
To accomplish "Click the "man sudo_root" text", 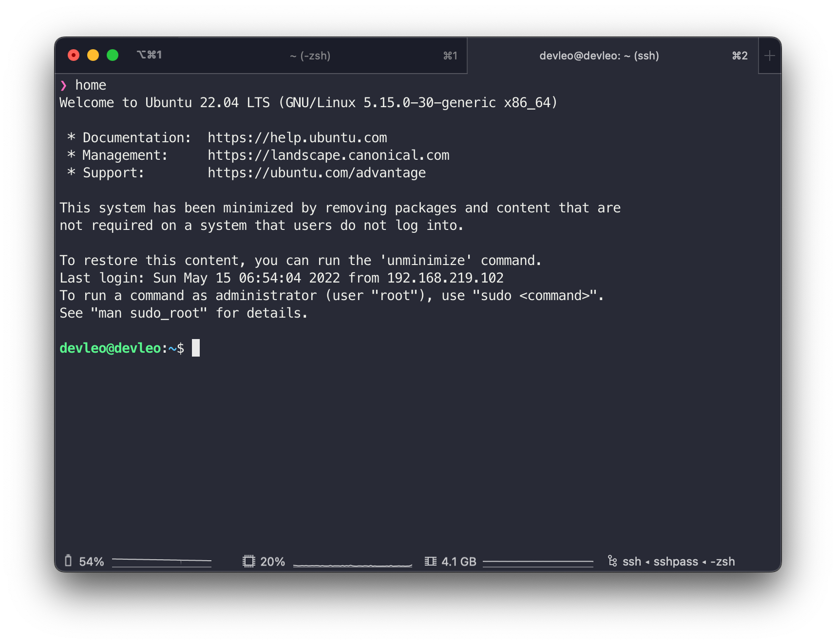I will point(149,313).
